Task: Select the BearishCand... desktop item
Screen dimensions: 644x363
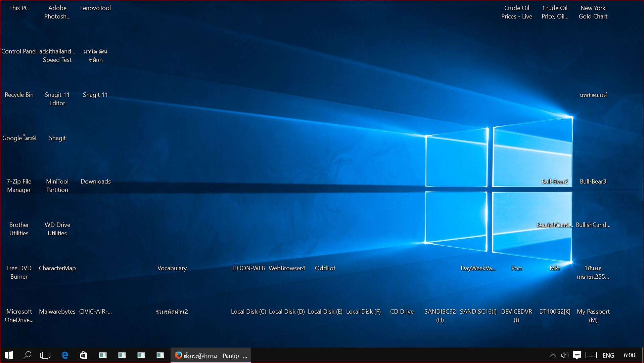Action: click(555, 225)
